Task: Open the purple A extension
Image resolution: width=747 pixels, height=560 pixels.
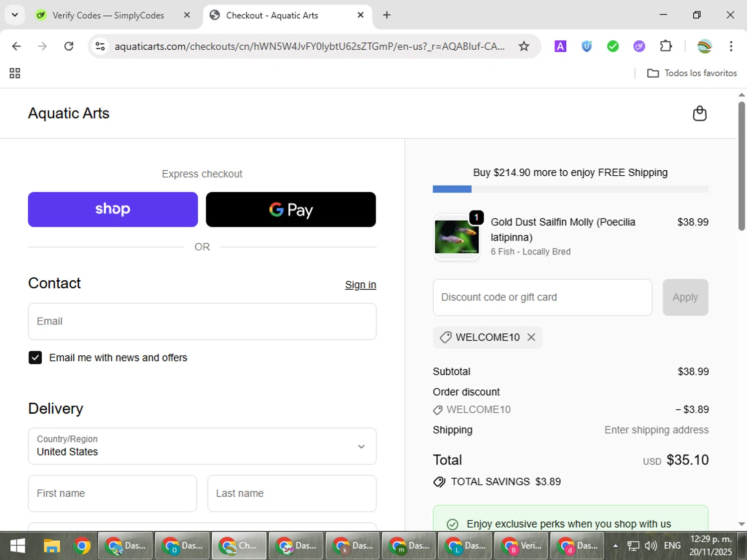Action: coord(560,46)
